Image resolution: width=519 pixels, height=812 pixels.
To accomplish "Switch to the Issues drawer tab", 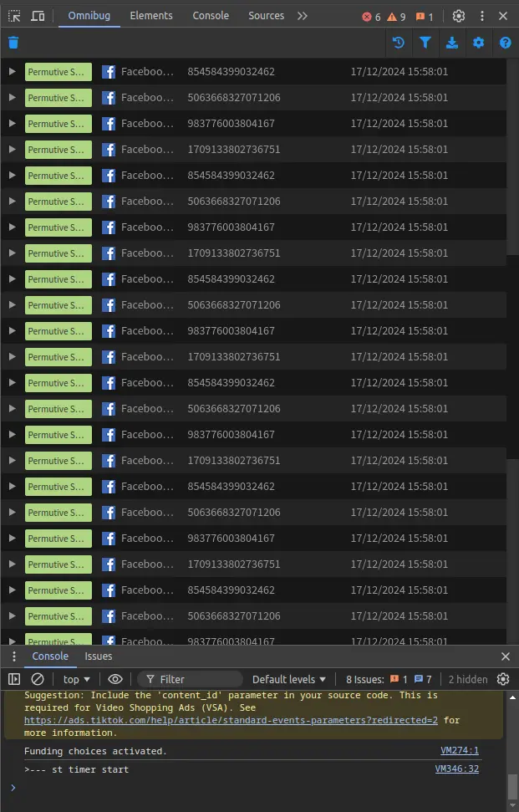I will 99,656.
